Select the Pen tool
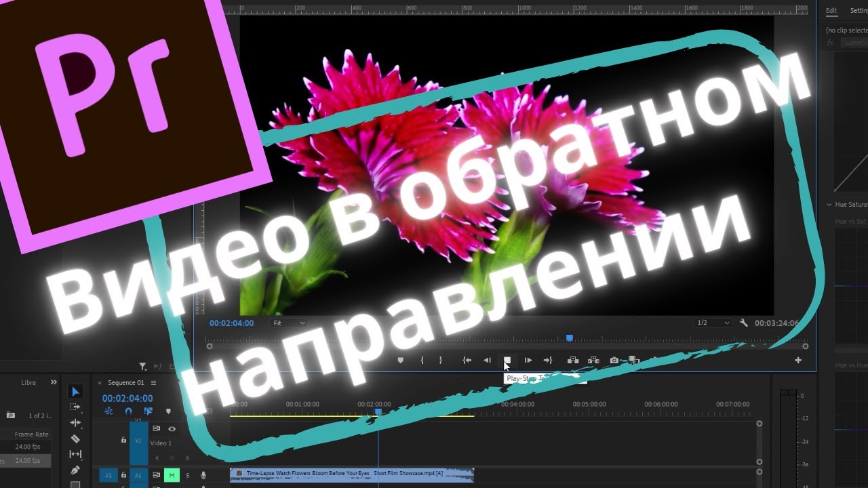This screenshot has width=868, height=488. (x=75, y=470)
